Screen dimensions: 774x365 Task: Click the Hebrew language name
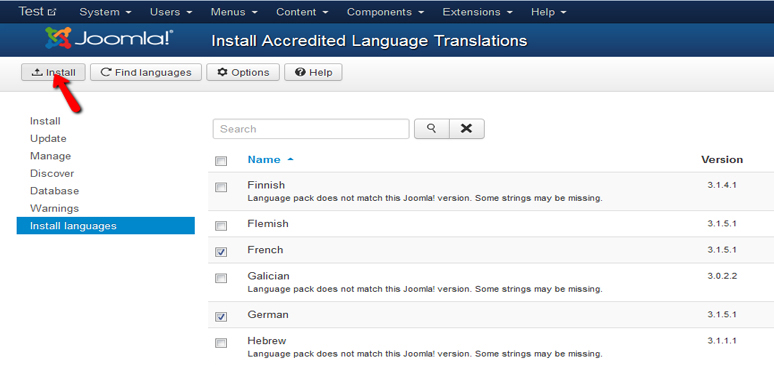(267, 341)
